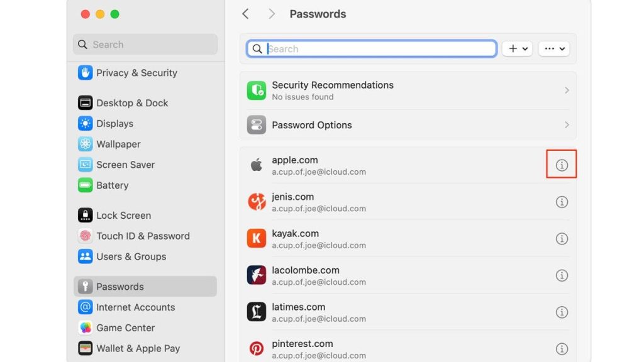Click the passwords search field
This screenshot has height=362, width=644.
377,49
